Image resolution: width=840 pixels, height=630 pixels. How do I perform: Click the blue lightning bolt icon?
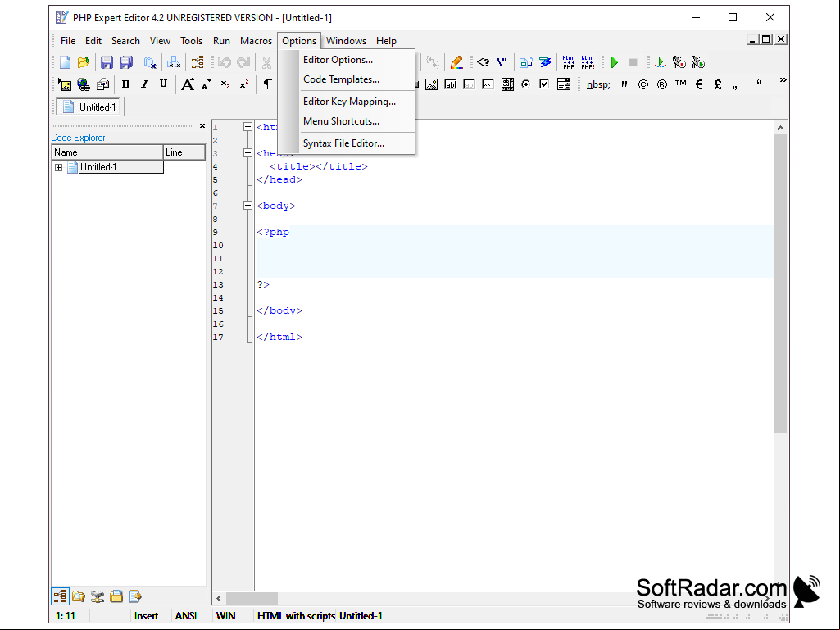pyautogui.click(x=545, y=63)
